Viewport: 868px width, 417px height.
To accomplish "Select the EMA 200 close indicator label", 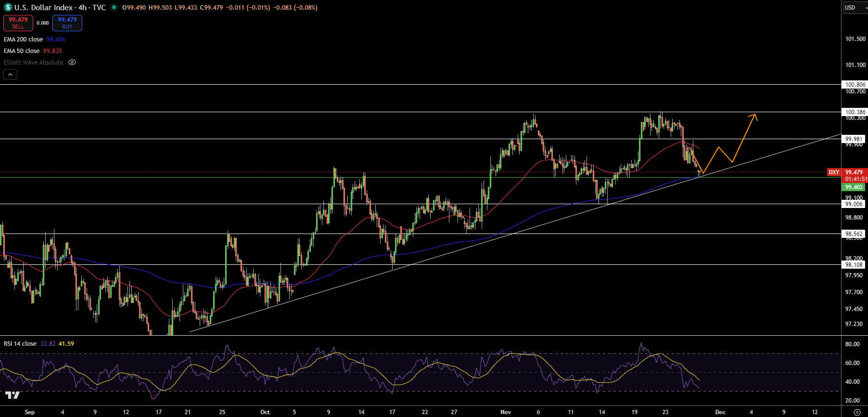I will [23, 39].
